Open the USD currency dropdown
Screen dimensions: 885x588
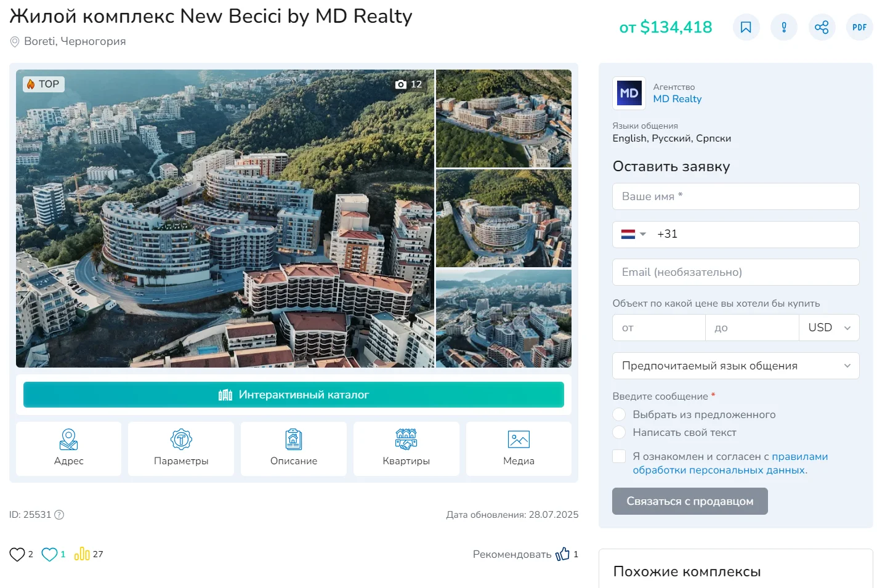click(829, 328)
